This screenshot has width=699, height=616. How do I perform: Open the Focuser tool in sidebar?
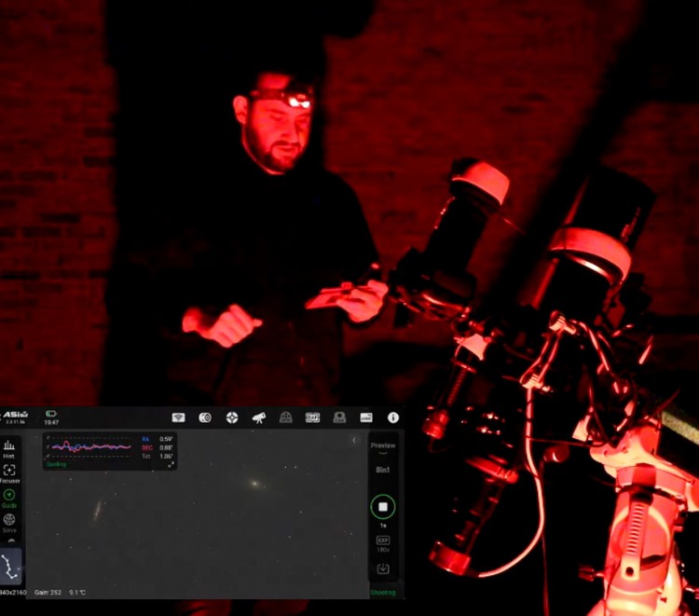[9, 472]
